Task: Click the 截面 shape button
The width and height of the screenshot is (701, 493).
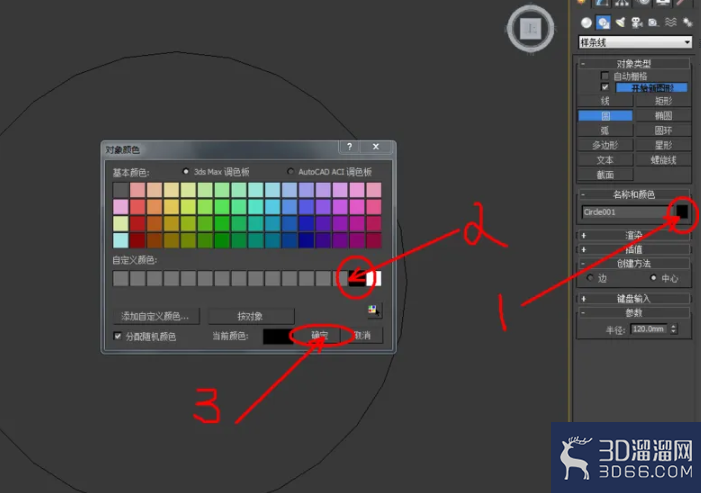Action: tap(605, 175)
